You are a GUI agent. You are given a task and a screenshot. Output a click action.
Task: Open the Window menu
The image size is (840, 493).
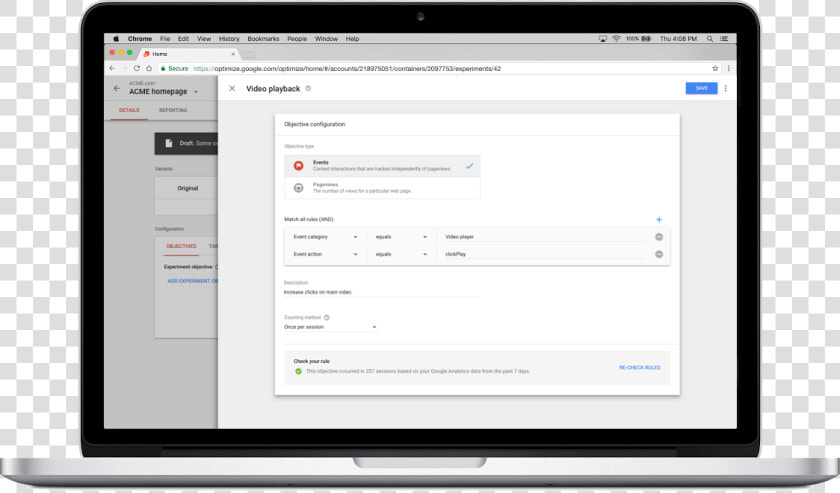(x=326, y=39)
